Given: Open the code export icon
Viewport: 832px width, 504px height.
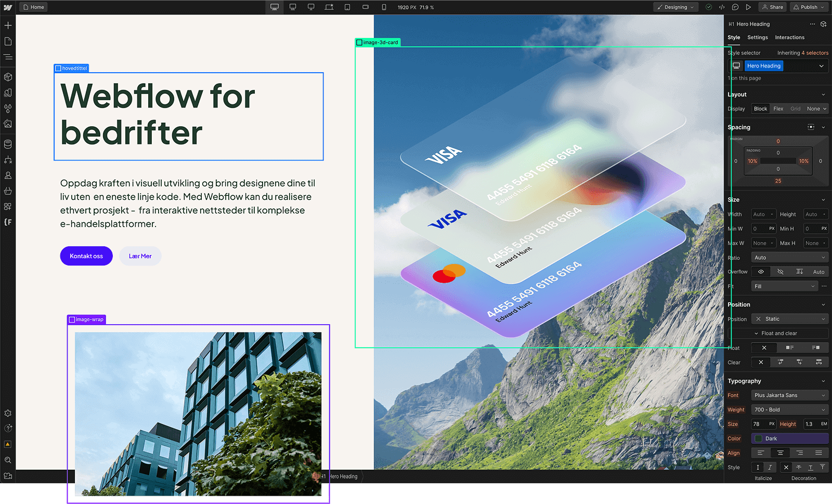Looking at the screenshot, I should 722,7.
